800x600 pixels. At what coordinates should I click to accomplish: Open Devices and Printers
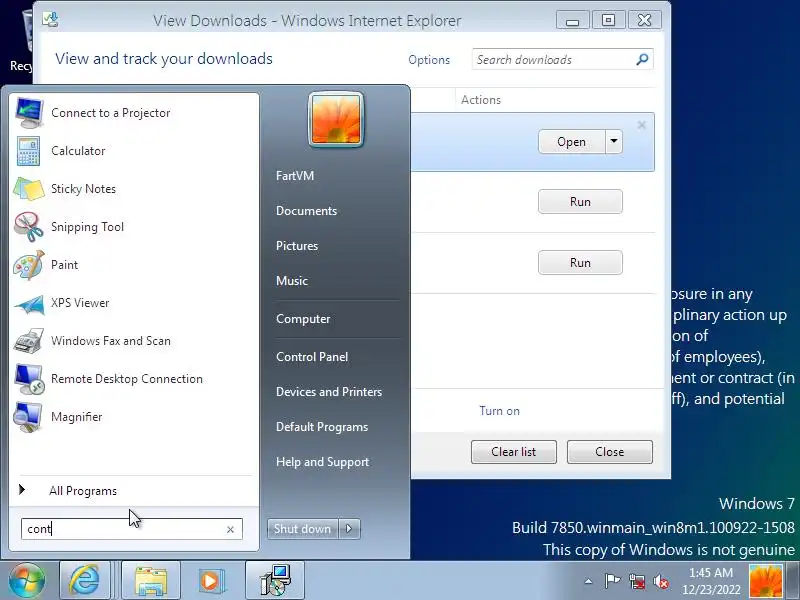[x=329, y=392]
